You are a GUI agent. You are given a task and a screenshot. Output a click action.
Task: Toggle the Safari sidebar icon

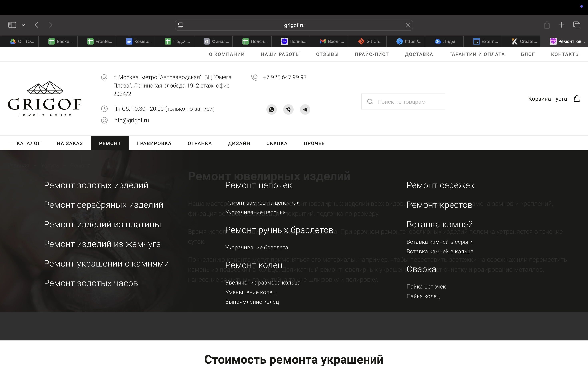tap(12, 25)
